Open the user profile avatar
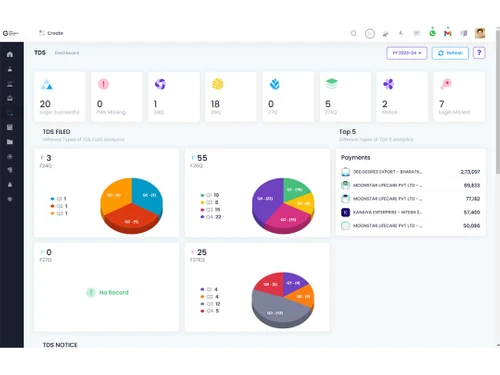The image size is (500, 375). [x=480, y=33]
